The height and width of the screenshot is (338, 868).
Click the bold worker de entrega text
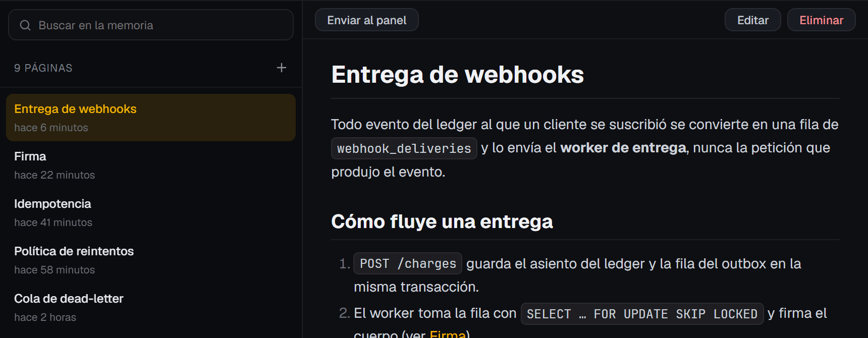pos(623,148)
